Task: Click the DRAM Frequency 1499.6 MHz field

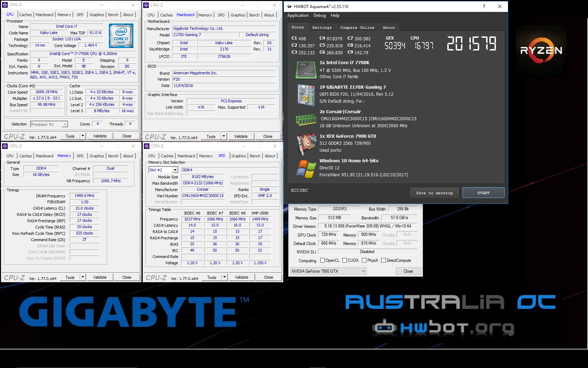Action: (x=84, y=196)
